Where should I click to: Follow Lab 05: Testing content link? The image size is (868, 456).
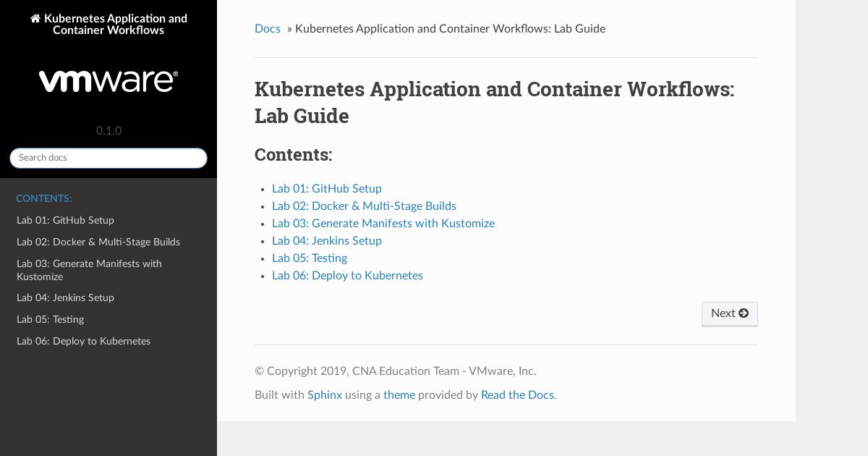click(x=310, y=258)
